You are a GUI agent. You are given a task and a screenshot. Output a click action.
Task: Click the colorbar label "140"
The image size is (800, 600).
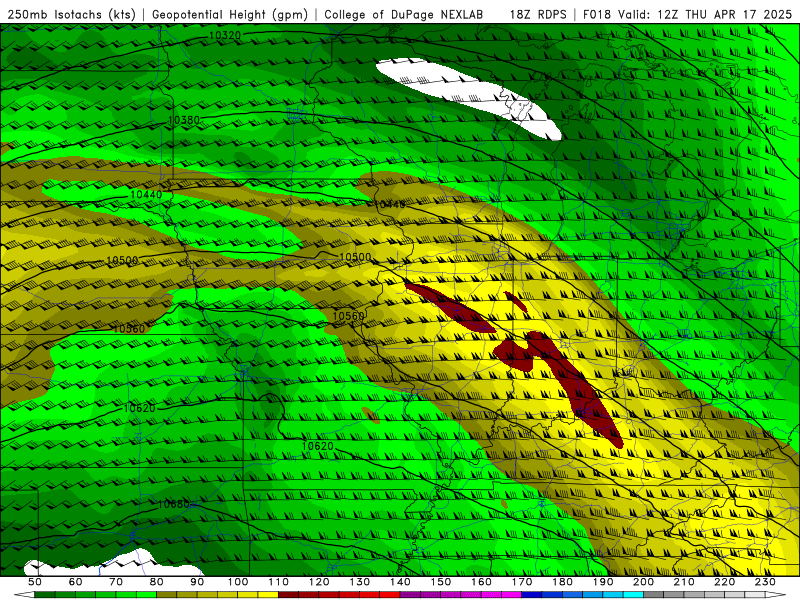coord(400,582)
